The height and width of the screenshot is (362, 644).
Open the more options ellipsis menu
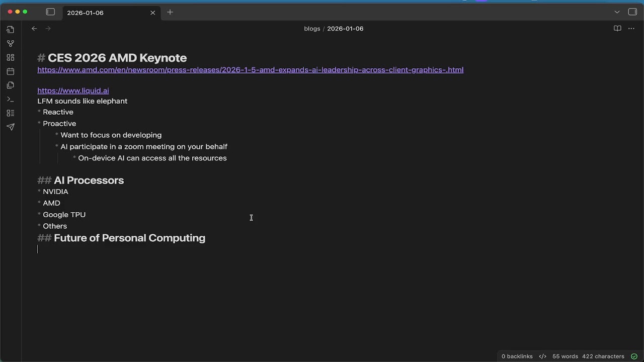pos(631,29)
